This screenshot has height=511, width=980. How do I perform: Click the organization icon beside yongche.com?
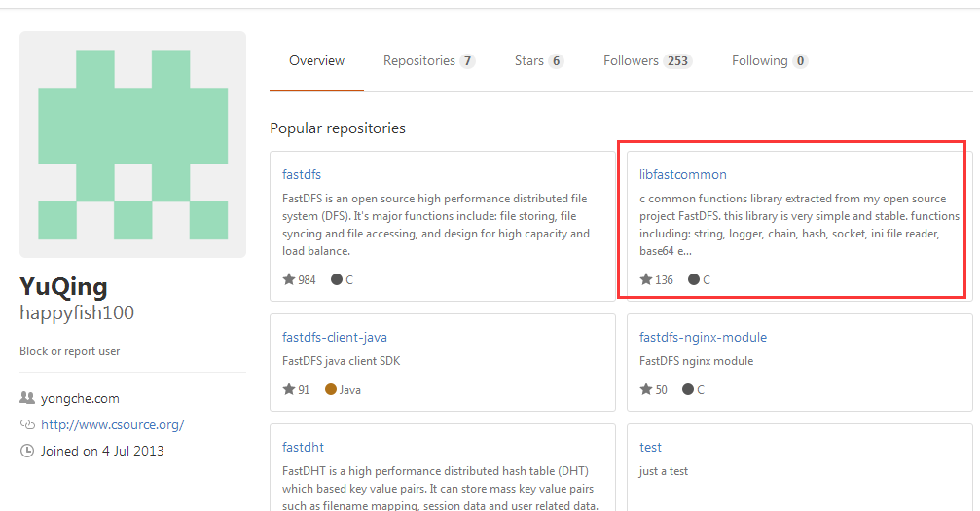point(27,398)
